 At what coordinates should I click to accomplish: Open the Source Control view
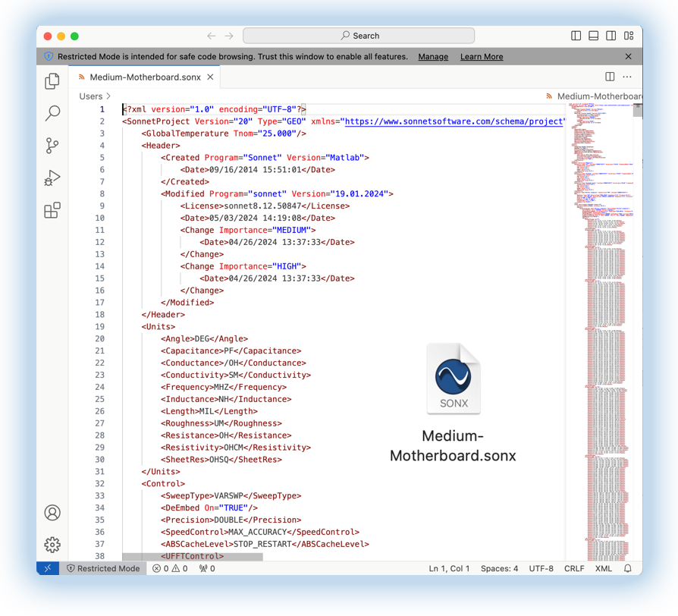coord(52,146)
